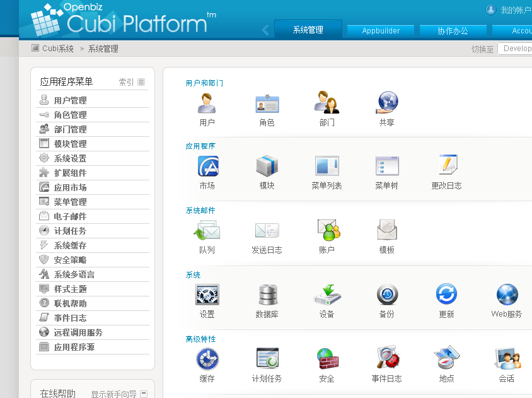
Task: Switch to the 系统管理 tab
Action: [x=308, y=30]
